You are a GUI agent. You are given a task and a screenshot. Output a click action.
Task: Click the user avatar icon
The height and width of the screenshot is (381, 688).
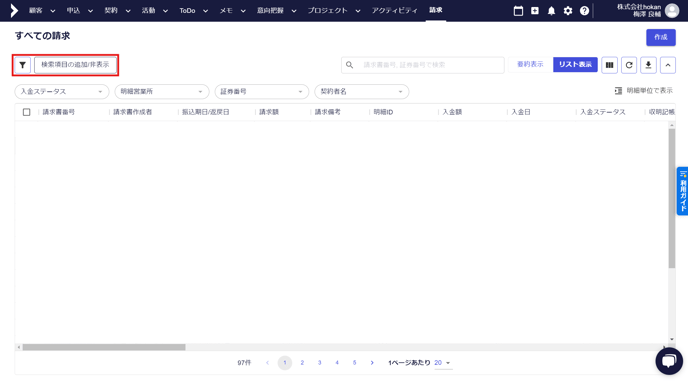pyautogui.click(x=672, y=10)
